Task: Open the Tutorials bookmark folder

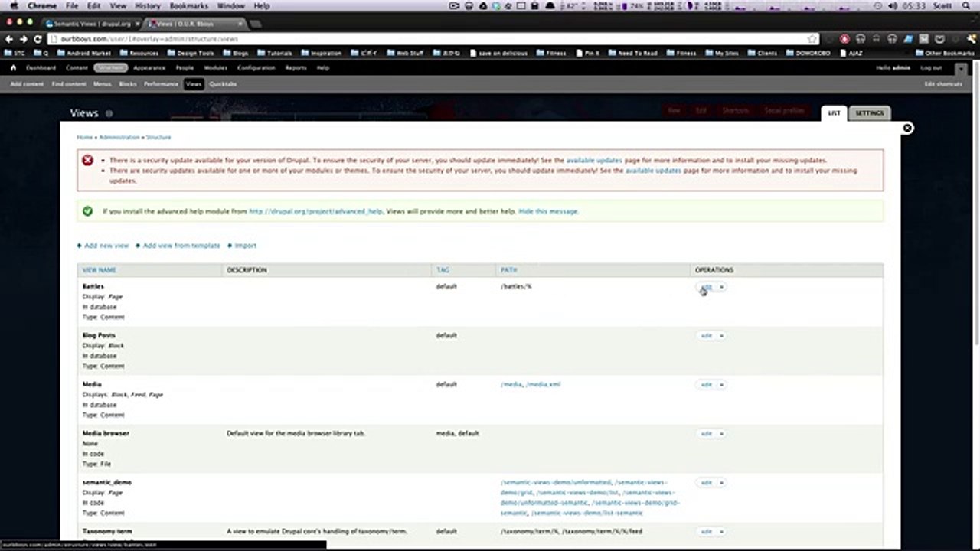Action: pyautogui.click(x=274, y=54)
